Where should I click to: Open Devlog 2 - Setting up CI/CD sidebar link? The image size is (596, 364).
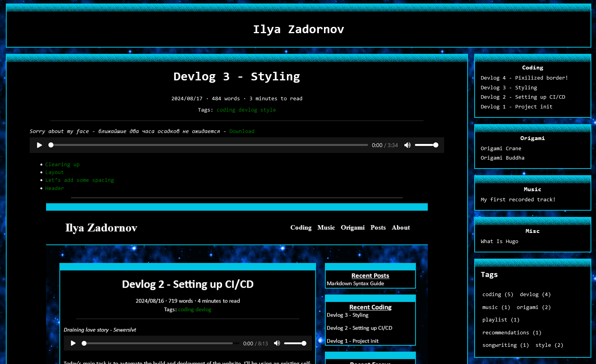pyautogui.click(x=523, y=97)
